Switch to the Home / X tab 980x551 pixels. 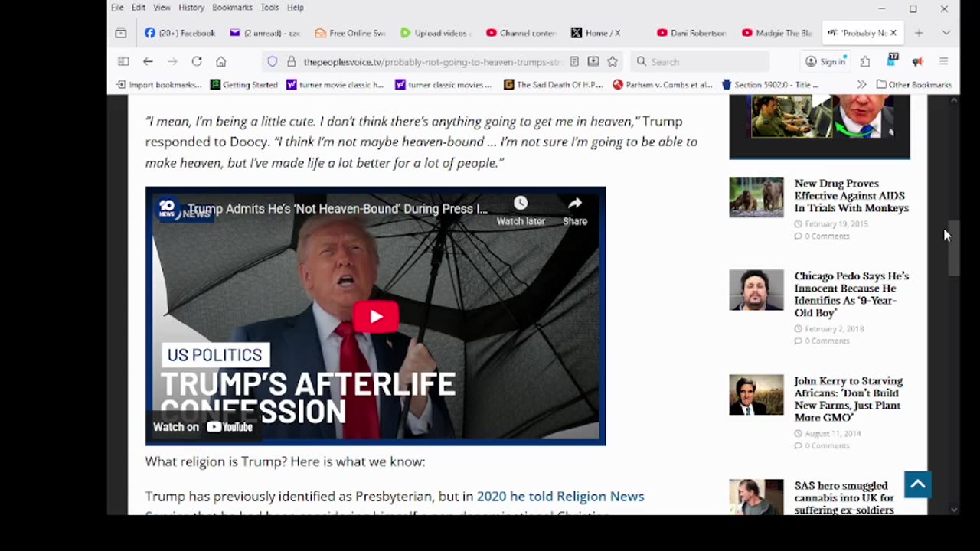click(606, 33)
